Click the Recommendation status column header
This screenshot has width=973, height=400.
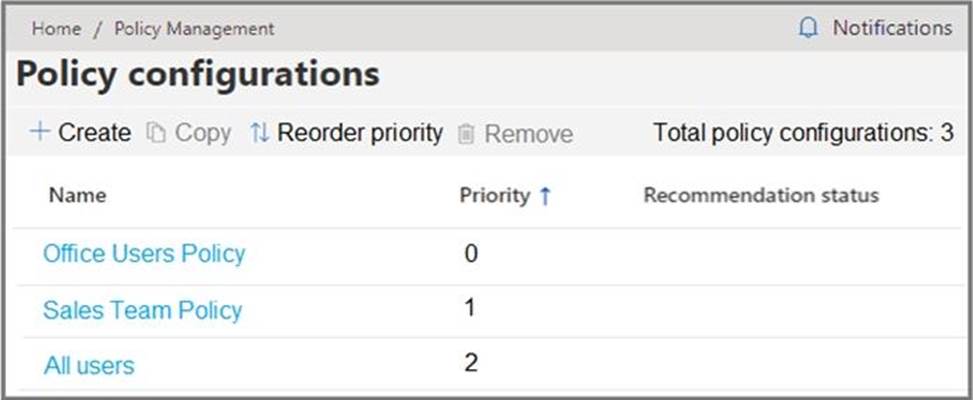pos(760,195)
